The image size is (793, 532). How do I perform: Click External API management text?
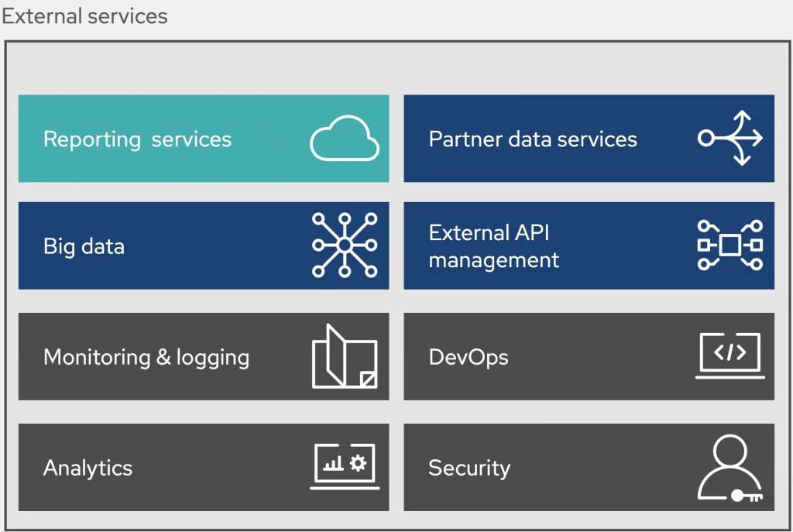(493, 246)
